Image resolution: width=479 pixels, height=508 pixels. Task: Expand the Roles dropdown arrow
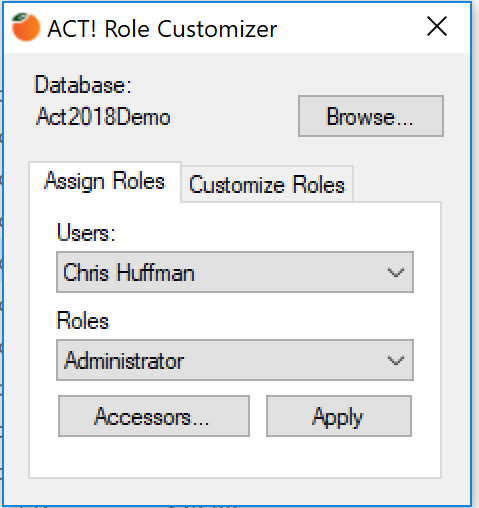(x=396, y=360)
